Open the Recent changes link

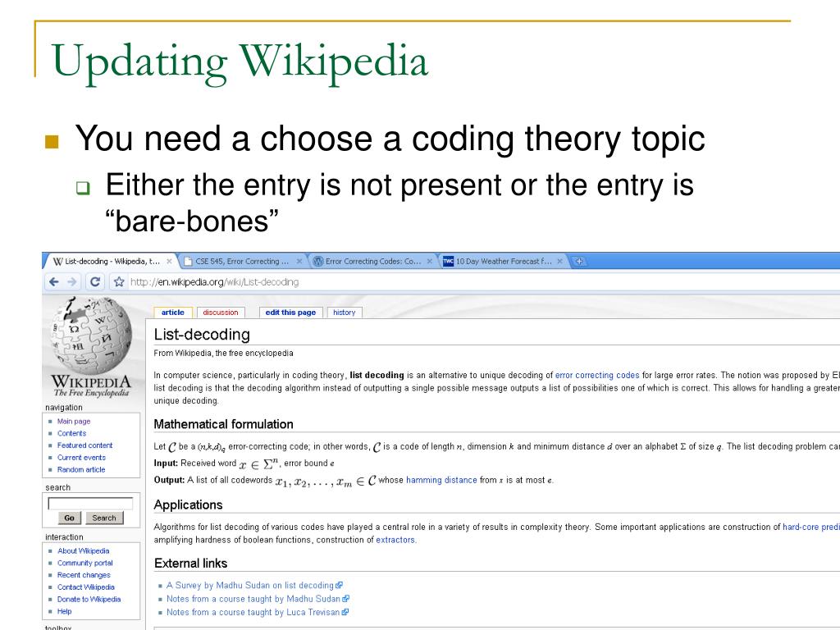[x=84, y=575]
